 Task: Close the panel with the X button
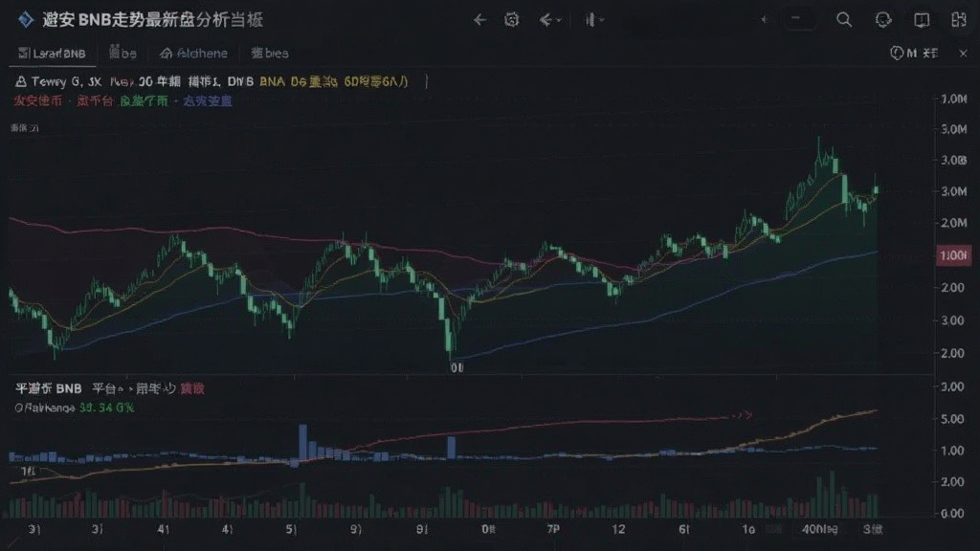tap(963, 54)
